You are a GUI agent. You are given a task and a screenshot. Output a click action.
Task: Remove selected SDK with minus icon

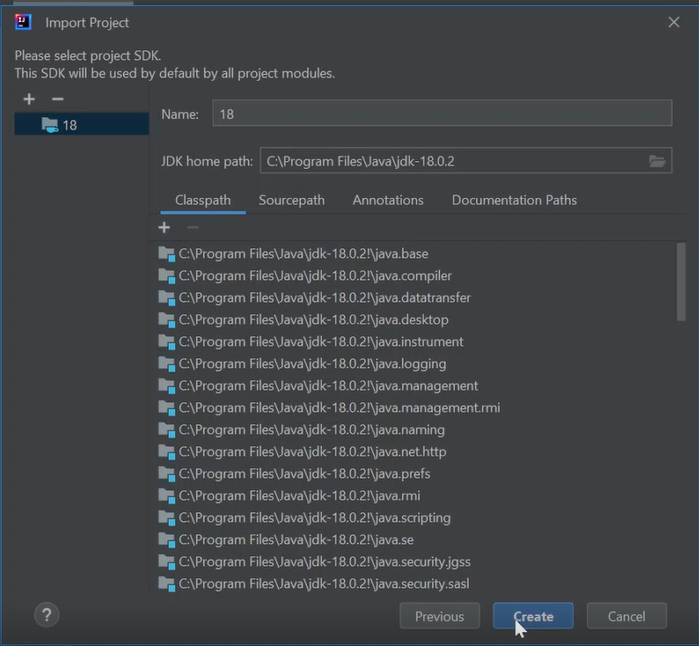[58, 99]
